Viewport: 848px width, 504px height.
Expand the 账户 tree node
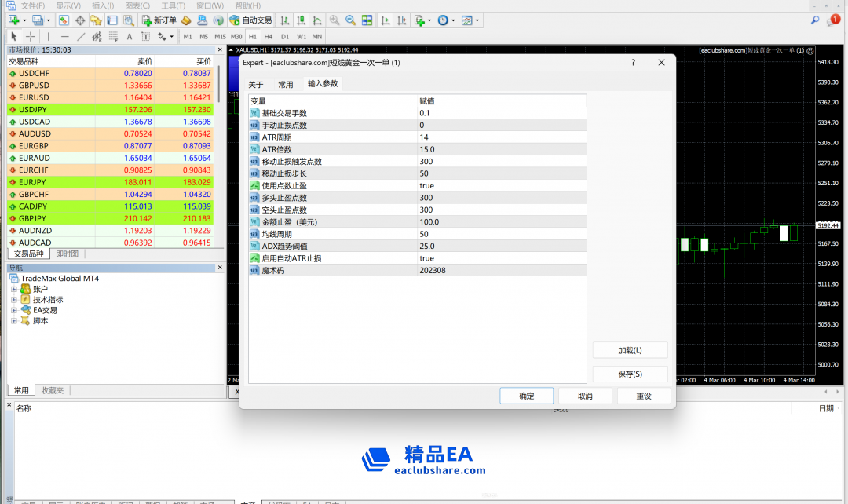14,289
